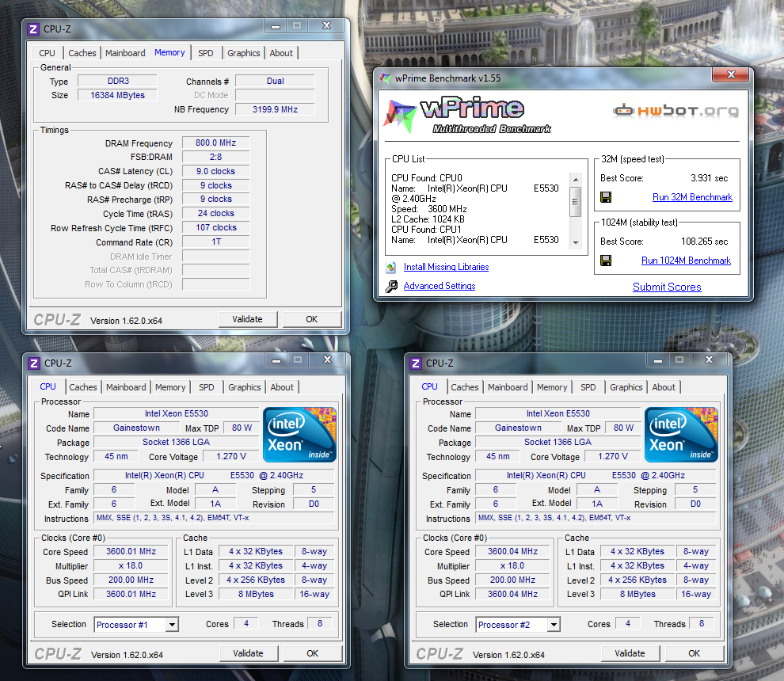
Task: Open About tab in the Processor #1 window
Action: [282, 387]
